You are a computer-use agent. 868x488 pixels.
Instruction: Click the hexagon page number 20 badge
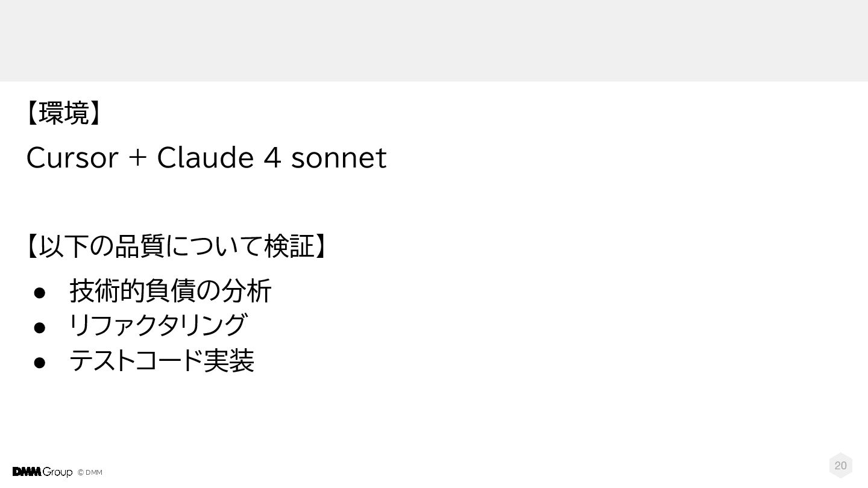(x=840, y=465)
